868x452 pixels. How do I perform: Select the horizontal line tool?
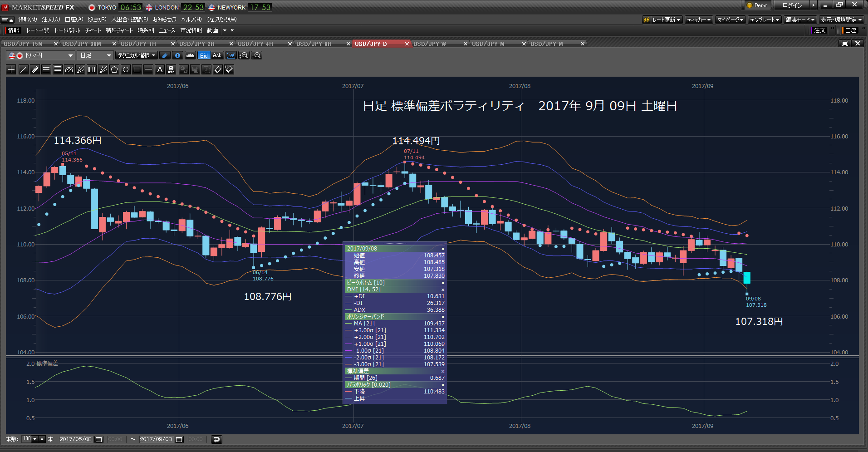[x=148, y=69]
